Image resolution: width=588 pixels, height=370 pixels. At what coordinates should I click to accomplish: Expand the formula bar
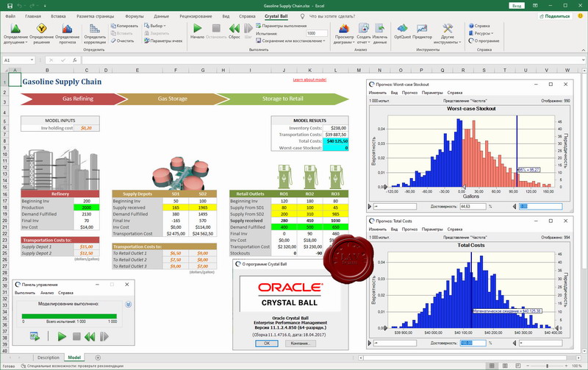(583, 60)
